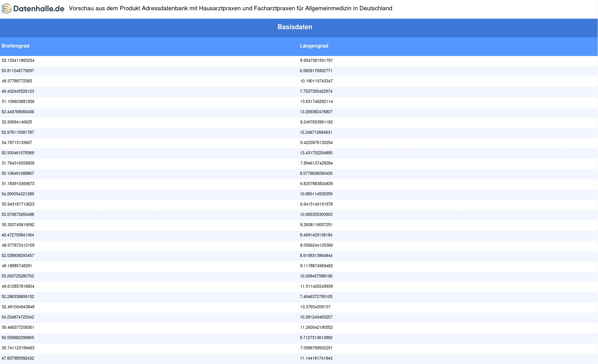
Task: Select longitude value 9.4223976135254
Action: (316, 143)
